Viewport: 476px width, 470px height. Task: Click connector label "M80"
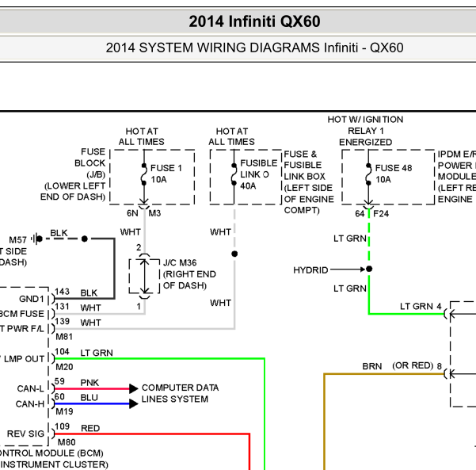coord(67,442)
